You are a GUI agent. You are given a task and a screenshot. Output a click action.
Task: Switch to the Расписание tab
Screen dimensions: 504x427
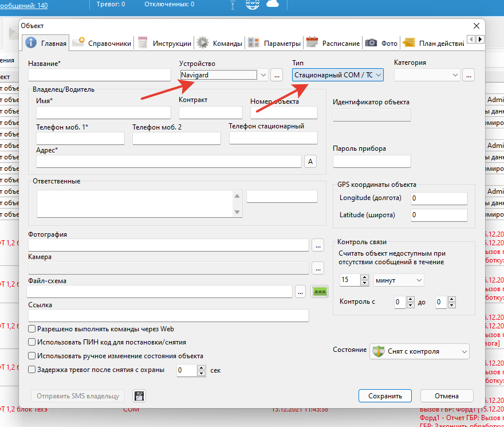[333, 43]
